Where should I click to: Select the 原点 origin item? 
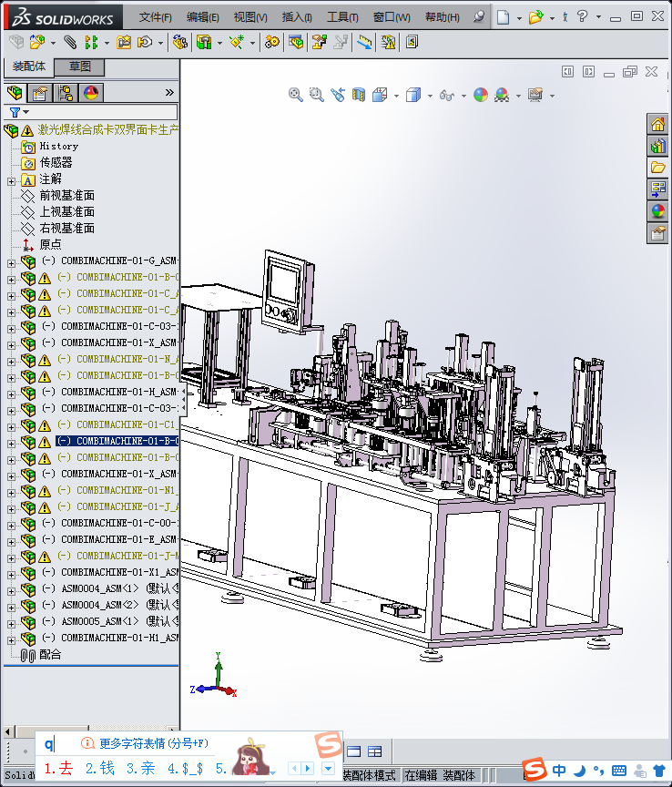(x=50, y=244)
